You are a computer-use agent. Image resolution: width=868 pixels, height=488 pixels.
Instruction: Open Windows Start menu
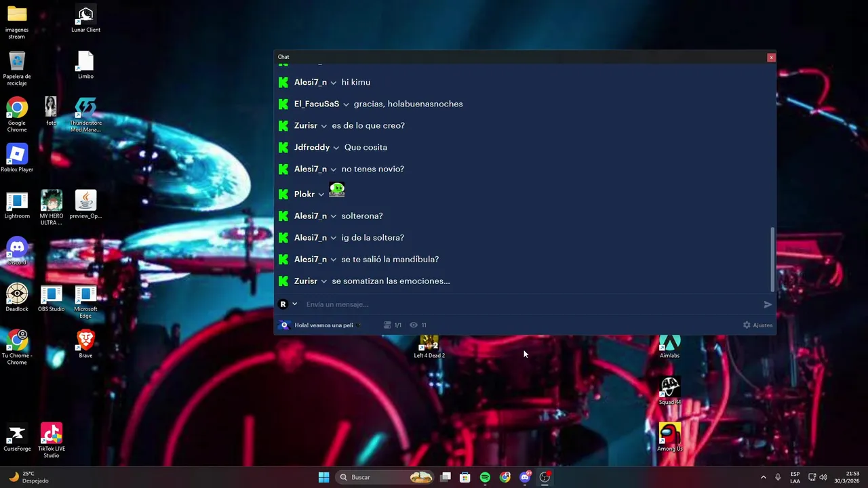click(x=323, y=477)
